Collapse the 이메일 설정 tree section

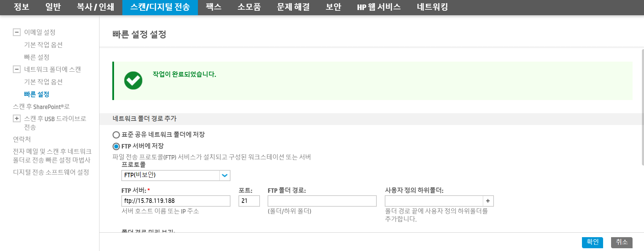(x=17, y=32)
